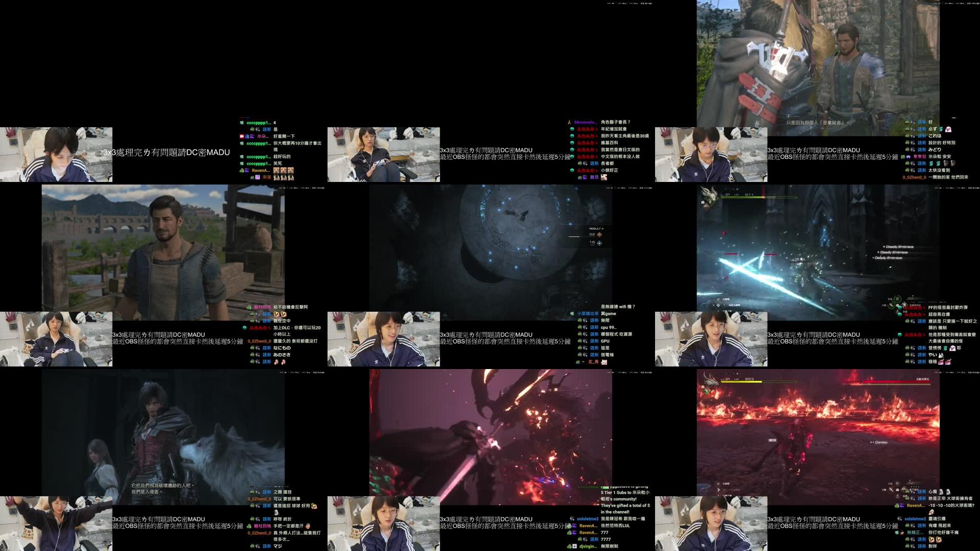The width and height of the screenshot is (980, 551).
Task: Click the emote row in 來夜's chat message
Action: tap(283, 177)
